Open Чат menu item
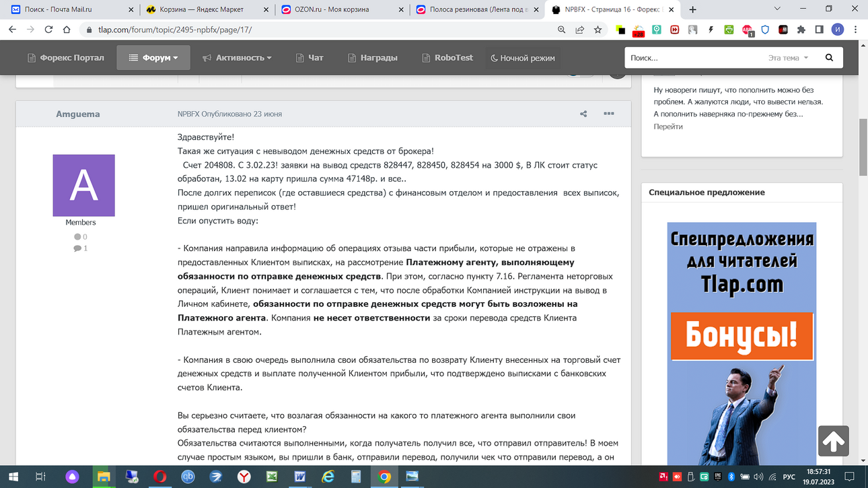868x488 pixels. [x=310, y=58]
